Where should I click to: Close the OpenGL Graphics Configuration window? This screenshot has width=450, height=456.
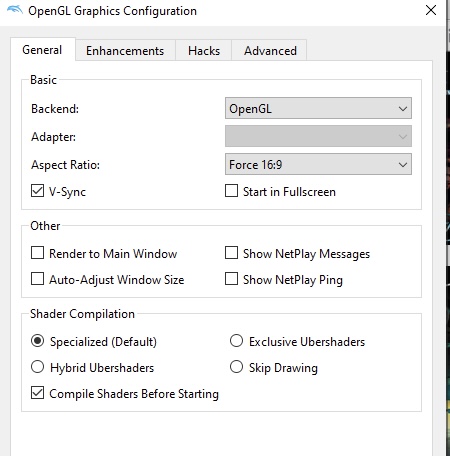tap(431, 10)
